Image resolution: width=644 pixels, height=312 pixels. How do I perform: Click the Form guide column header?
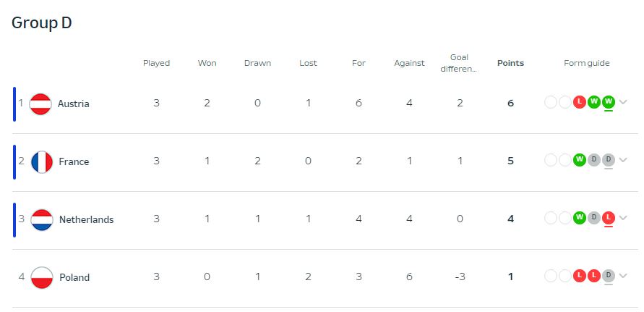tap(586, 63)
